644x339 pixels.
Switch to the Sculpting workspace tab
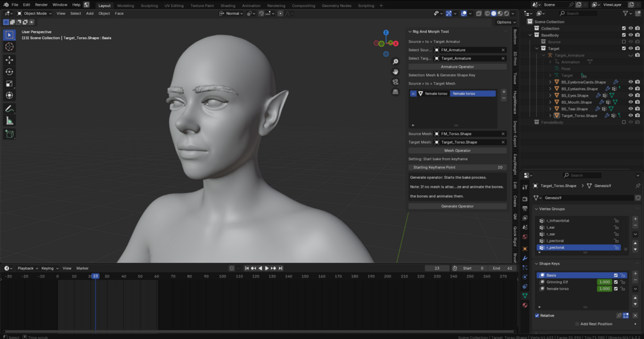(x=149, y=5)
